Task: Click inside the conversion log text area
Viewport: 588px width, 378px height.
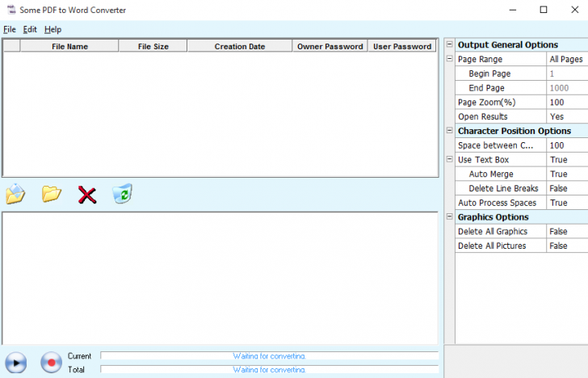Action: (x=220, y=278)
